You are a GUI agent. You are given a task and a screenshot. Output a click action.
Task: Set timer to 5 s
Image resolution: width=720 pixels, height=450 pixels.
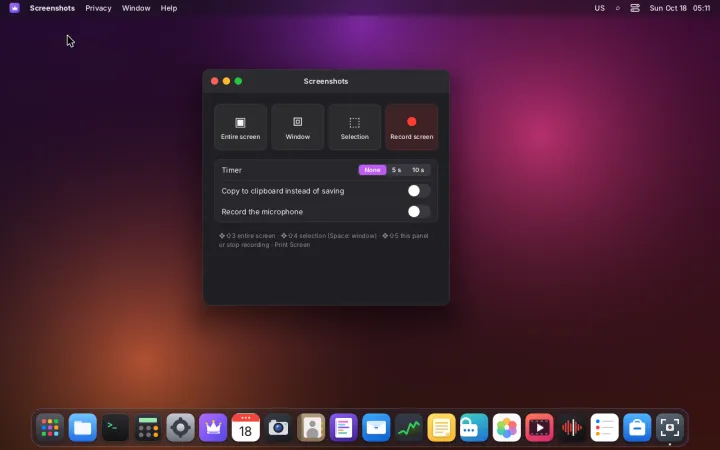[396, 170]
